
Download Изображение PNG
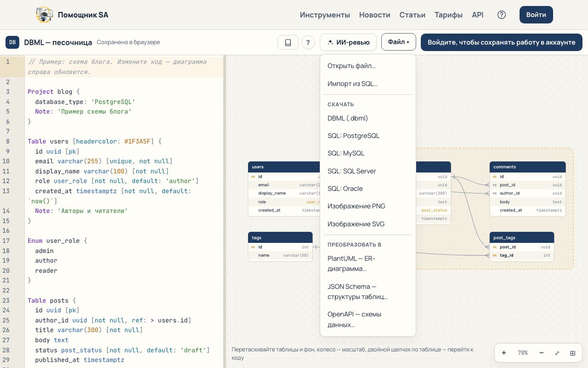coord(368,206)
